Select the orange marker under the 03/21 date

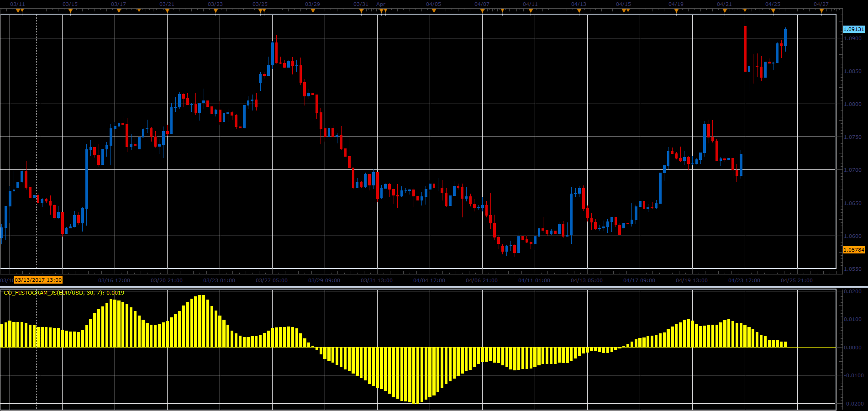(167, 11)
